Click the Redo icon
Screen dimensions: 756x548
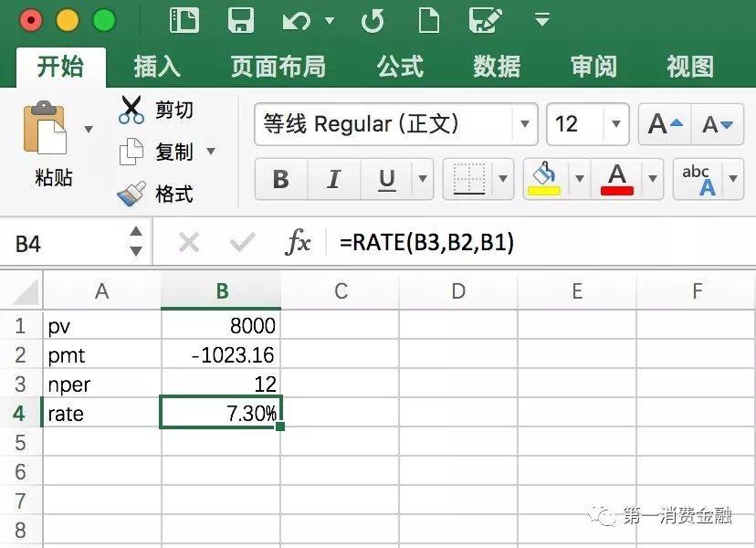(373, 20)
